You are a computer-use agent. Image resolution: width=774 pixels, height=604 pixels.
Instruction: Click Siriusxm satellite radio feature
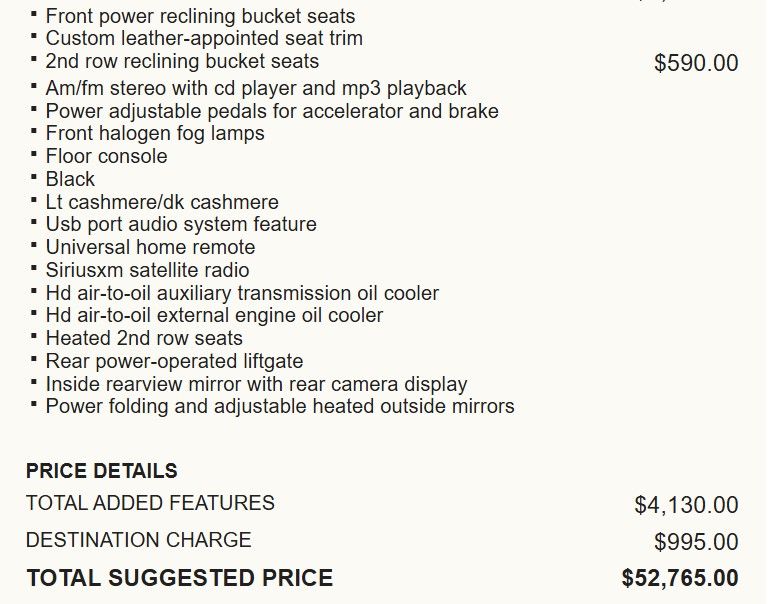pos(147,270)
